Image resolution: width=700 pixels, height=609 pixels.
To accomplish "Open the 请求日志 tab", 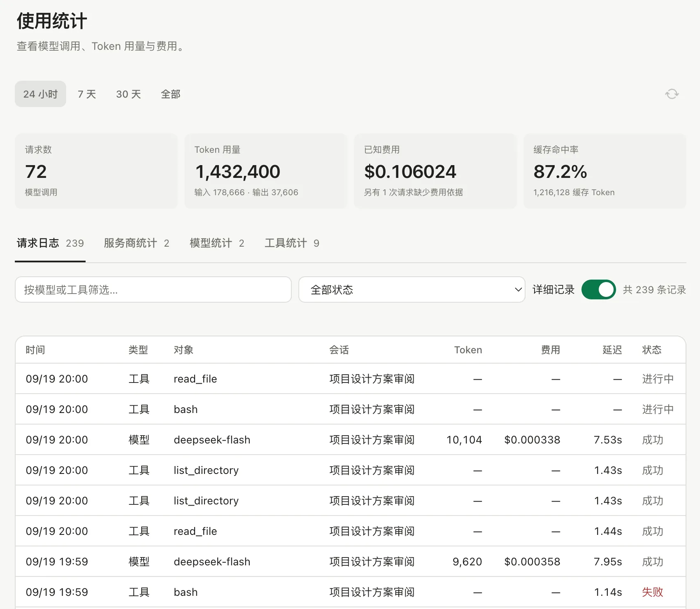I will 50,243.
